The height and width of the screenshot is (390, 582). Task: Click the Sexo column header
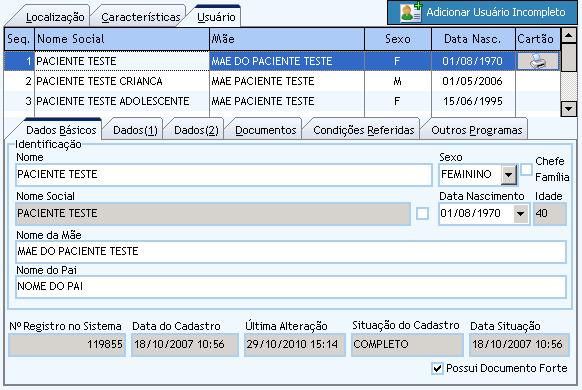click(x=398, y=39)
